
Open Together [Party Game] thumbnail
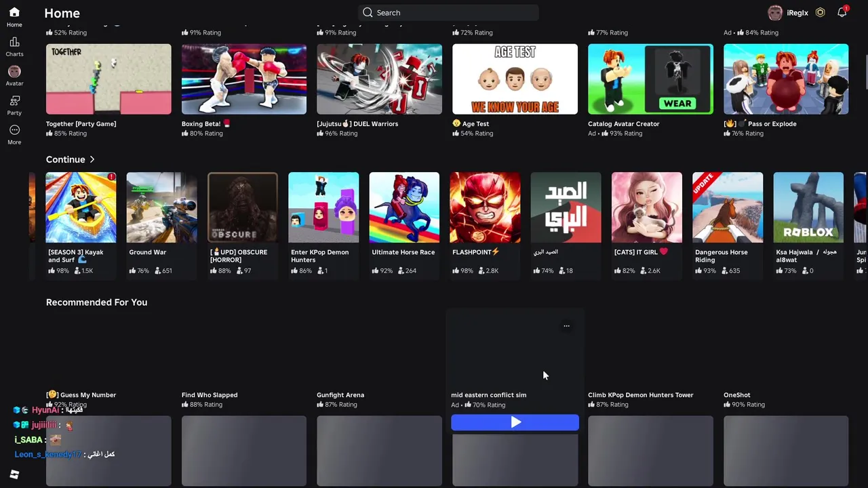pyautogui.click(x=108, y=79)
